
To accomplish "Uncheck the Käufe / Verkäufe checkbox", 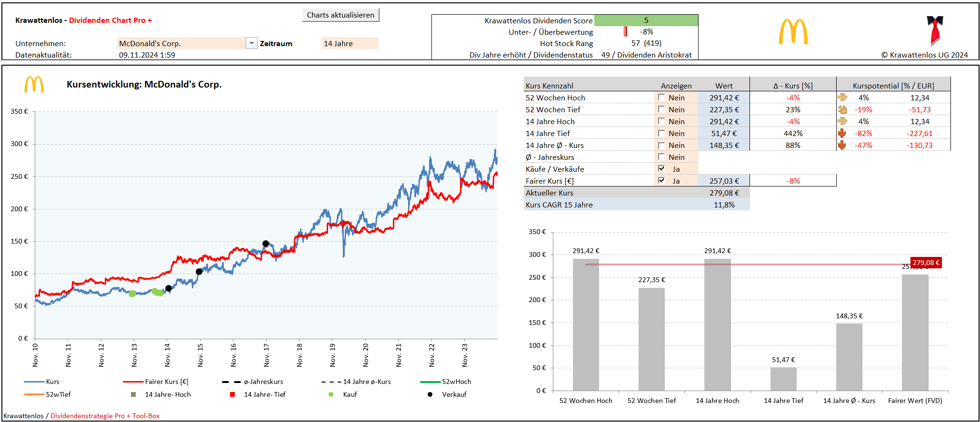I will coord(661,168).
